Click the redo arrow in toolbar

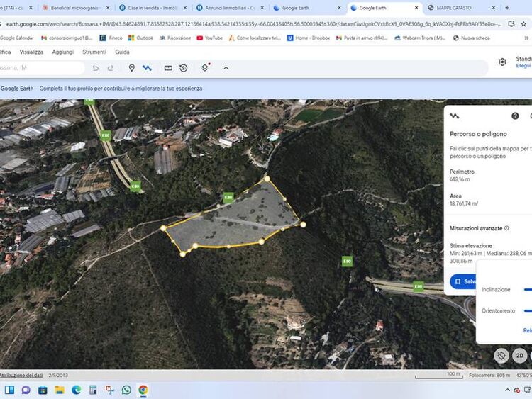tap(111, 68)
